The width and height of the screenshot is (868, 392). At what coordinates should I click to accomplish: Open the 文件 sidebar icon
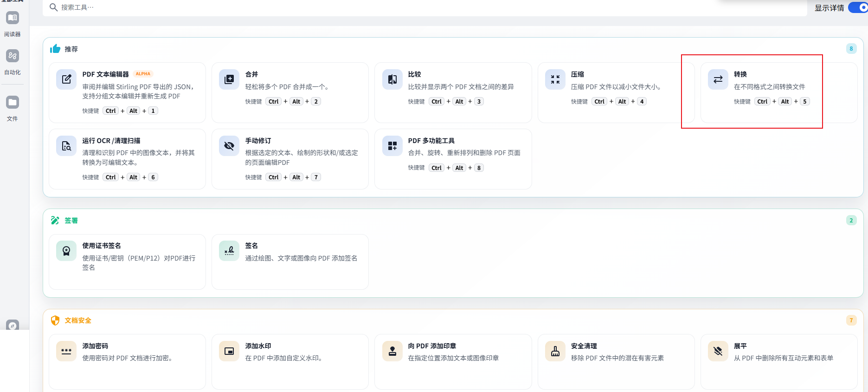point(13,102)
